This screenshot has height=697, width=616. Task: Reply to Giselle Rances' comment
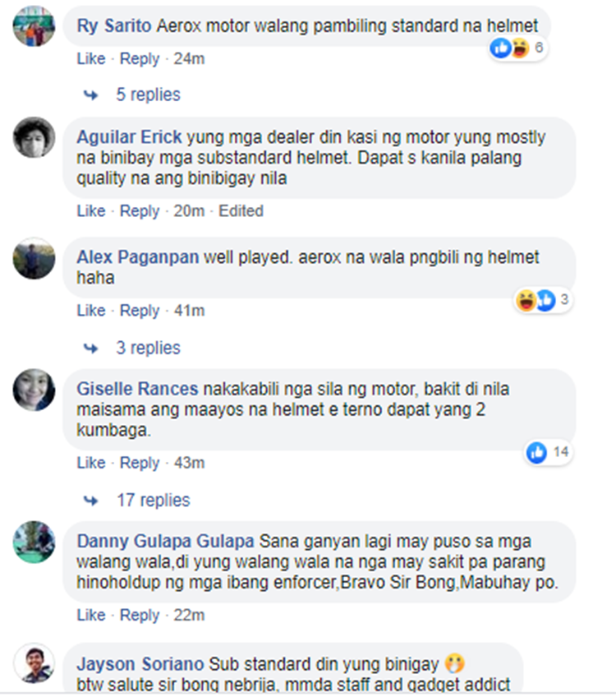coord(140,463)
